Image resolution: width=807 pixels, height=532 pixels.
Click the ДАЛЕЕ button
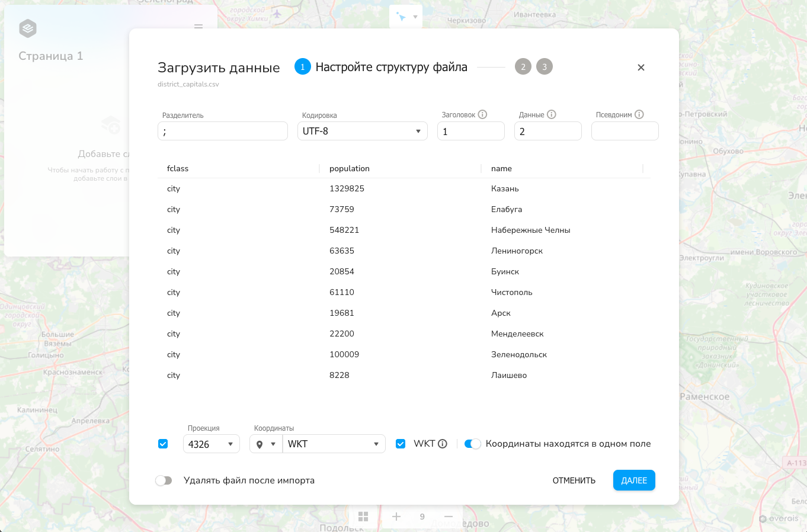click(634, 480)
